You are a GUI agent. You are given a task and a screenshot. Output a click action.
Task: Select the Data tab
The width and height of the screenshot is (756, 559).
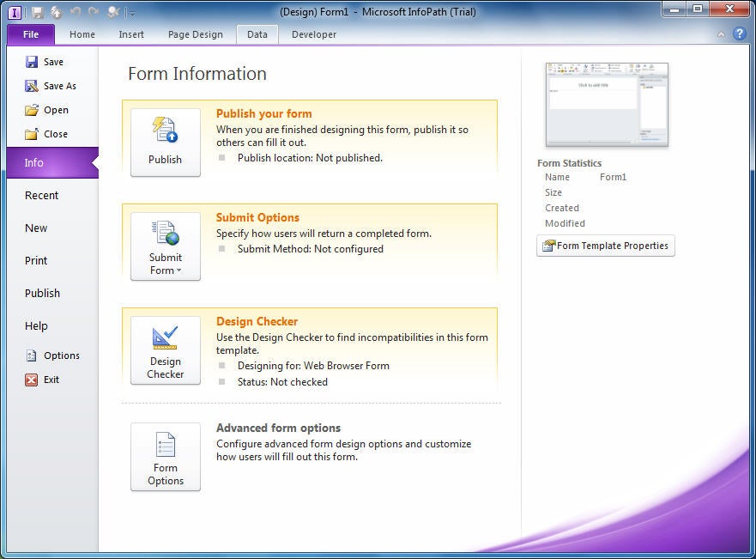point(257,34)
